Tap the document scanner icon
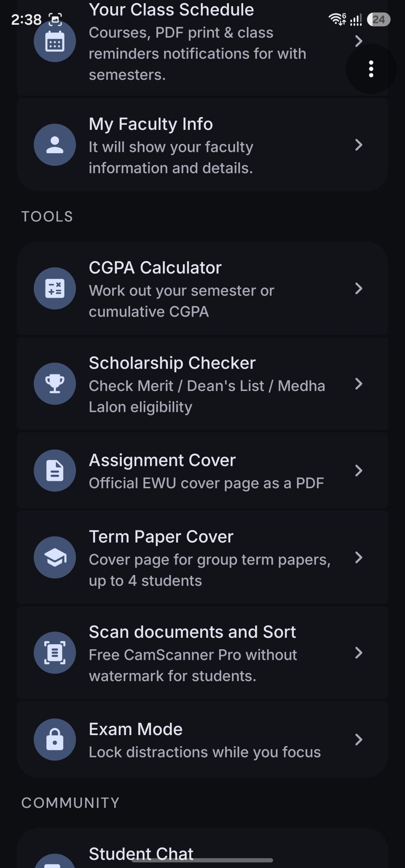 pyautogui.click(x=55, y=653)
